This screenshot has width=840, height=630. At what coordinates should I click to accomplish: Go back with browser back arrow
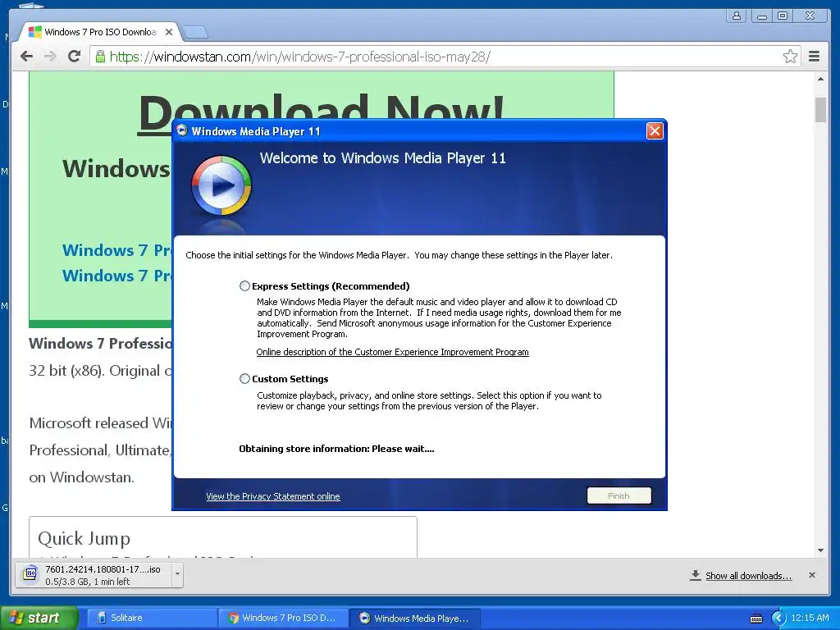pos(26,57)
